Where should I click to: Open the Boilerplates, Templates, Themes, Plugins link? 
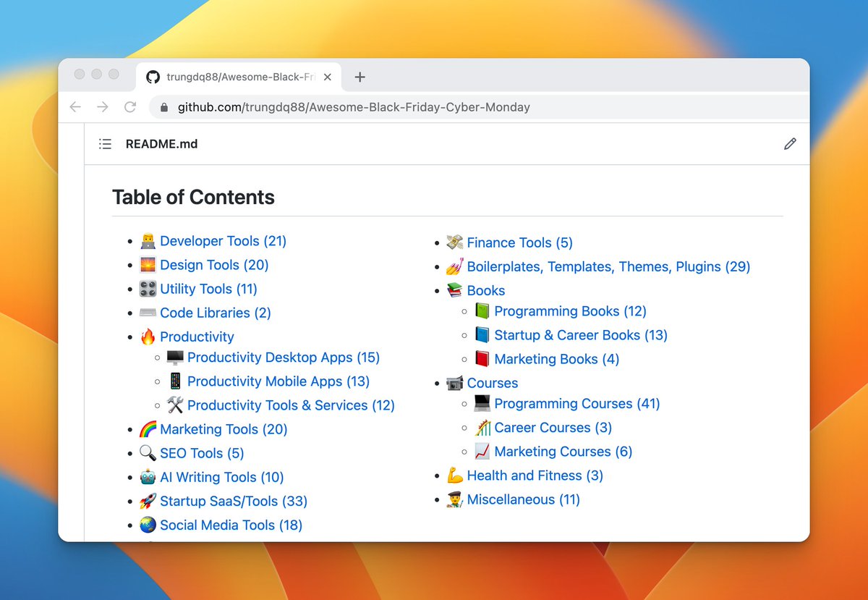(x=609, y=266)
